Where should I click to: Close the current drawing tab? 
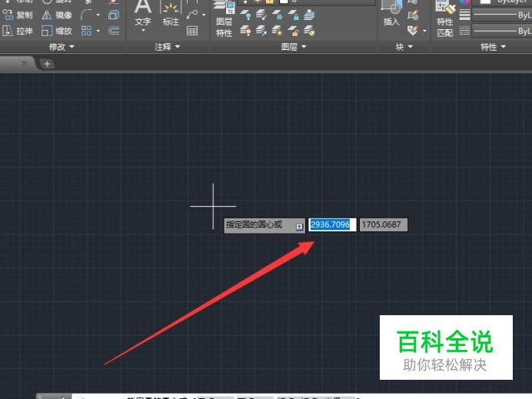pyautogui.click(x=24, y=64)
